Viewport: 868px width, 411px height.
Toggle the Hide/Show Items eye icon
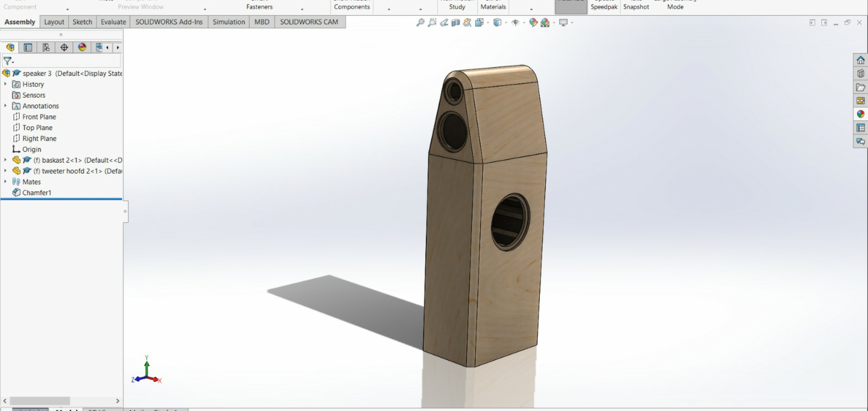click(515, 23)
